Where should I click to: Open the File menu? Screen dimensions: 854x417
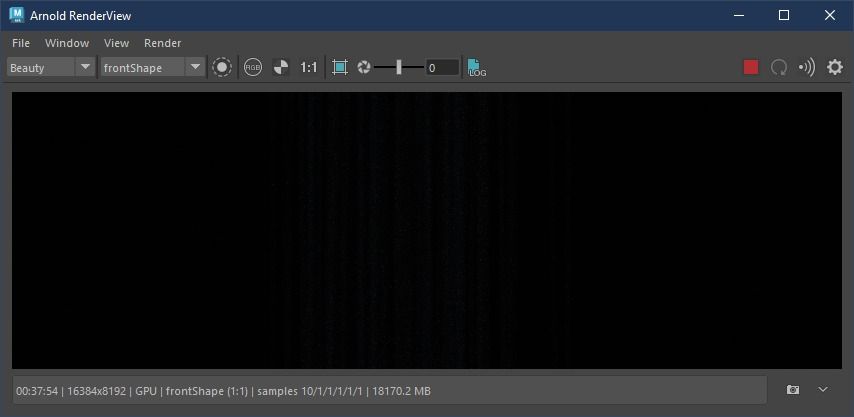click(x=21, y=43)
